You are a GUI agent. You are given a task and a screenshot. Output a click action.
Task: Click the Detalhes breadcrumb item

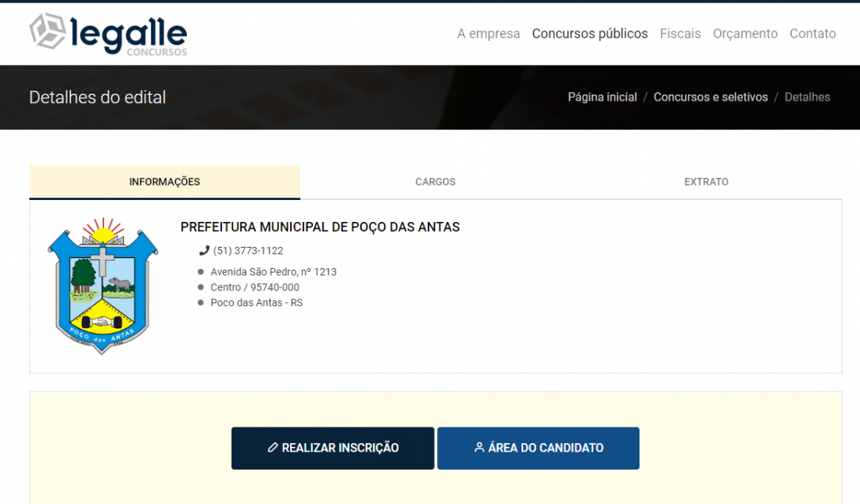pos(807,98)
